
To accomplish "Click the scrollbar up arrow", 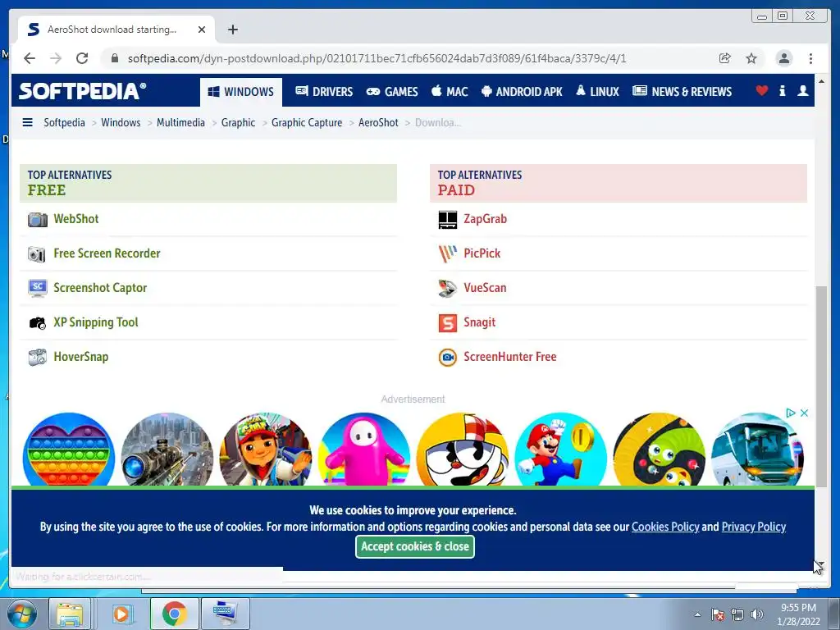I will [x=821, y=81].
